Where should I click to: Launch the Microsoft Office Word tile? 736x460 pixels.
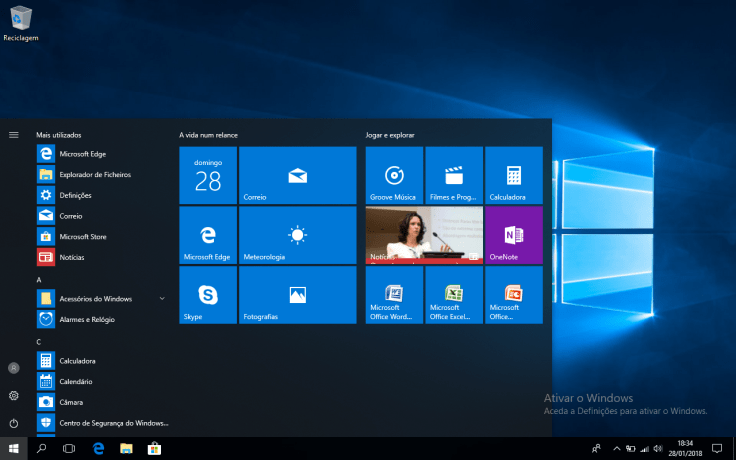pos(394,295)
